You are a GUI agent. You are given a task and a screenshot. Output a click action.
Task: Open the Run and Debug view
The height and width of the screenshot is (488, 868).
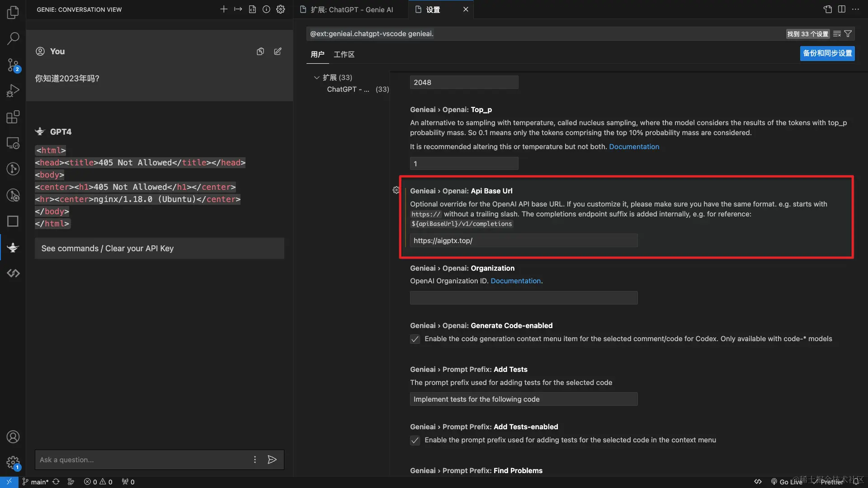pos(13,91)
